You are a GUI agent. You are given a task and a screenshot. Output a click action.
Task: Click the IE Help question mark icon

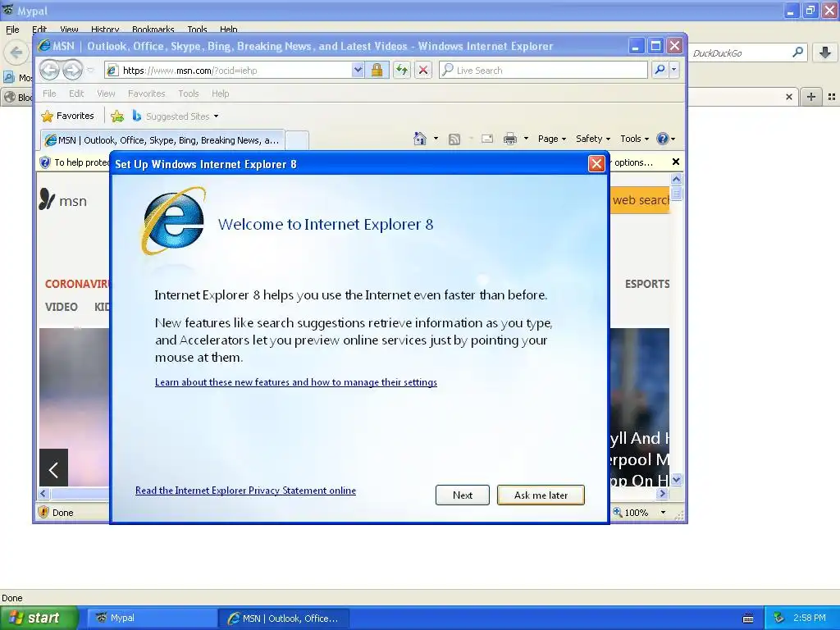(x=663, y=139)
